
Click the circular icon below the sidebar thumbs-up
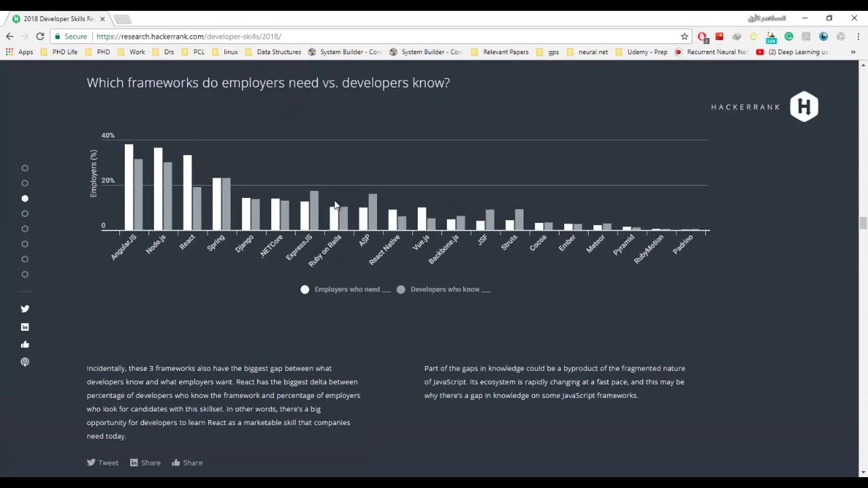coord(25,362)
